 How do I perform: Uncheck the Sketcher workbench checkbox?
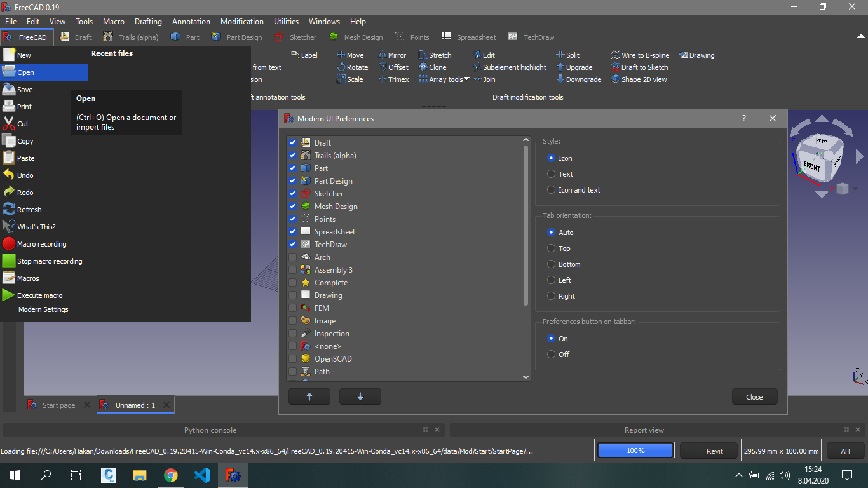point(292,194)
